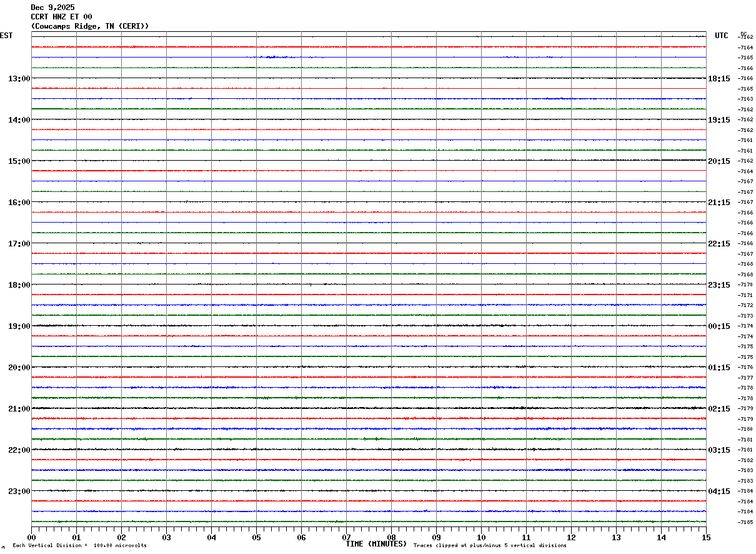Click the '22:15' UTC time label

(719, 244)
